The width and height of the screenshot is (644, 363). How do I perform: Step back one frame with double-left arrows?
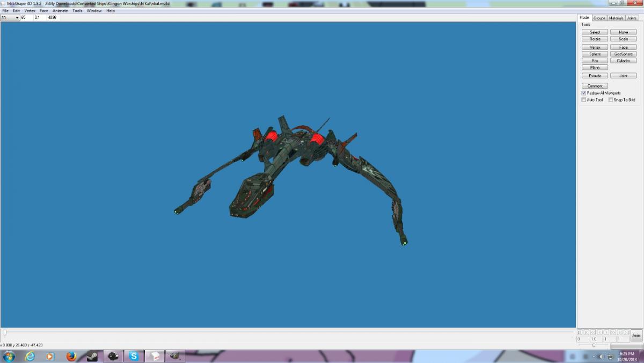click(x=593, y=332)
